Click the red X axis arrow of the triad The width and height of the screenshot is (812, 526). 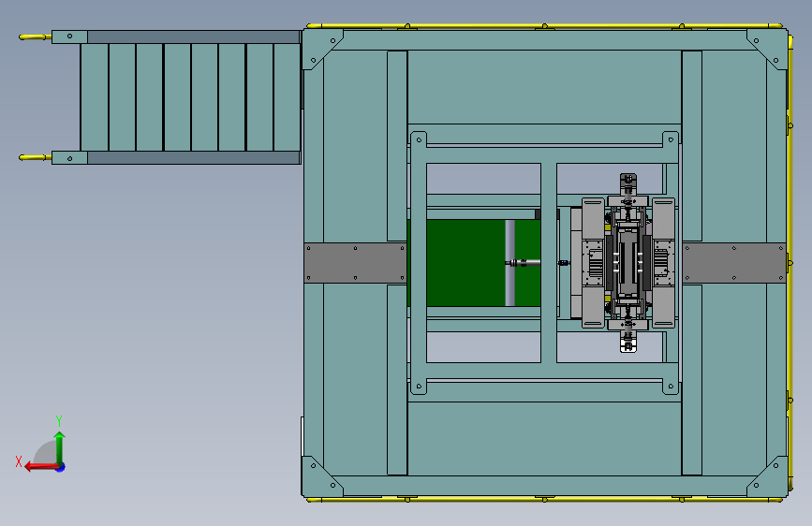click(41, 467)
